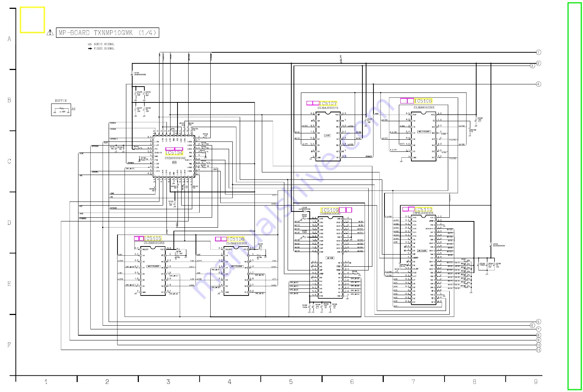The image size is (583, 392).
Task: Select the AUDIO SIGNAL legend text
Action: click(104, 44)
